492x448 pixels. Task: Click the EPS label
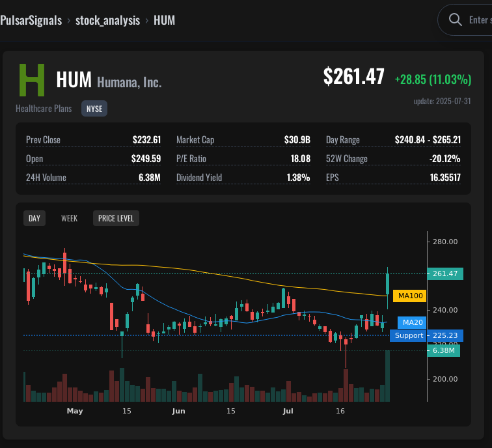tap(333, 177)
